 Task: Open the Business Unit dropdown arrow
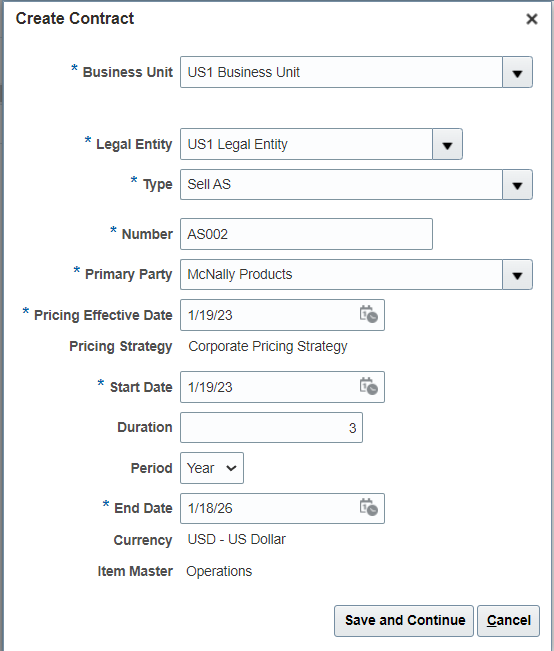(517, 72)
